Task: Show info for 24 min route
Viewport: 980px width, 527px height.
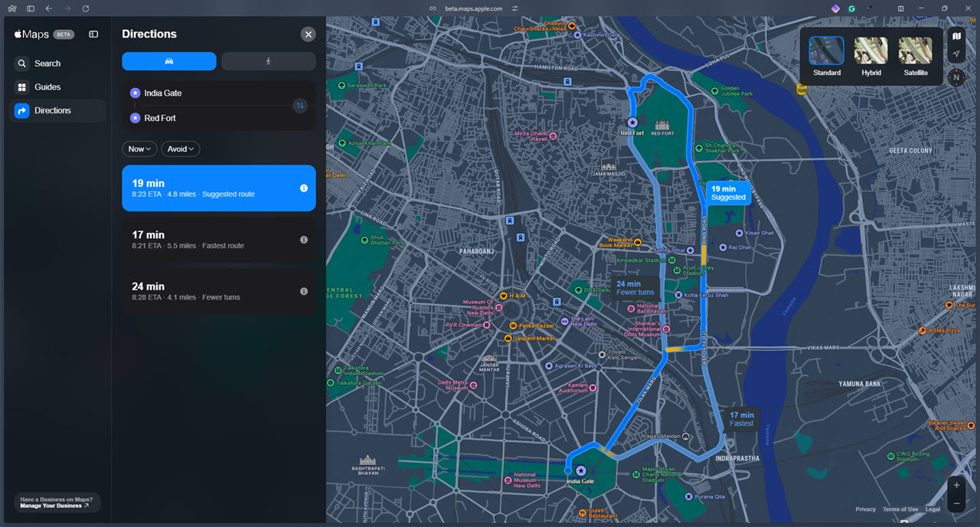Action: tap(304, 291)
